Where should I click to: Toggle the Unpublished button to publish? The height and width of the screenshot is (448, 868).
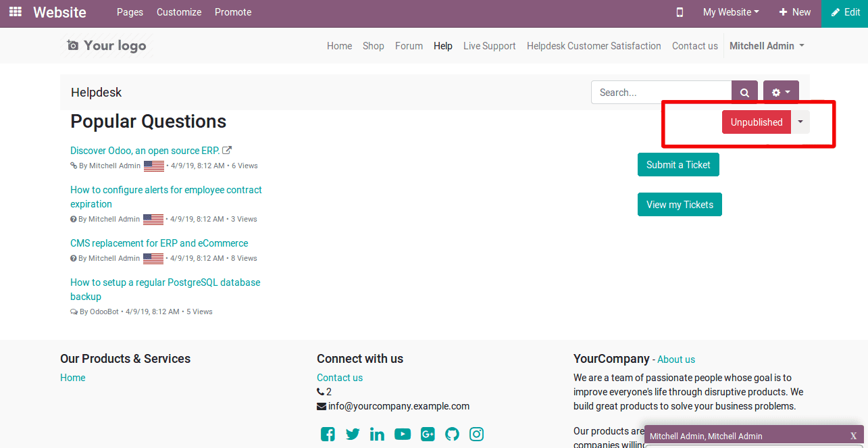coord(757,122)
